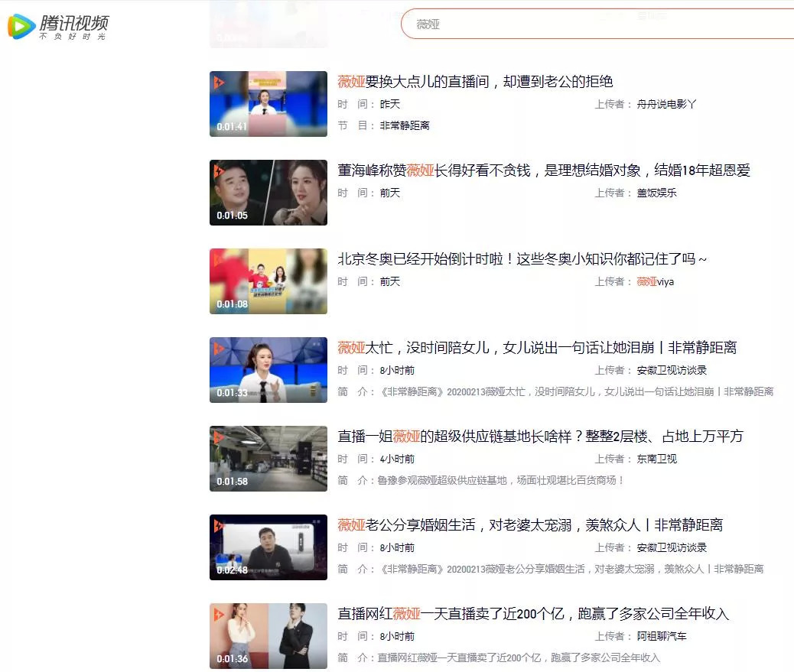Click description 鲁豫参观薇娅超级供应链基地
The height and width of the screenshot is (672, 794).
point(500,480)
